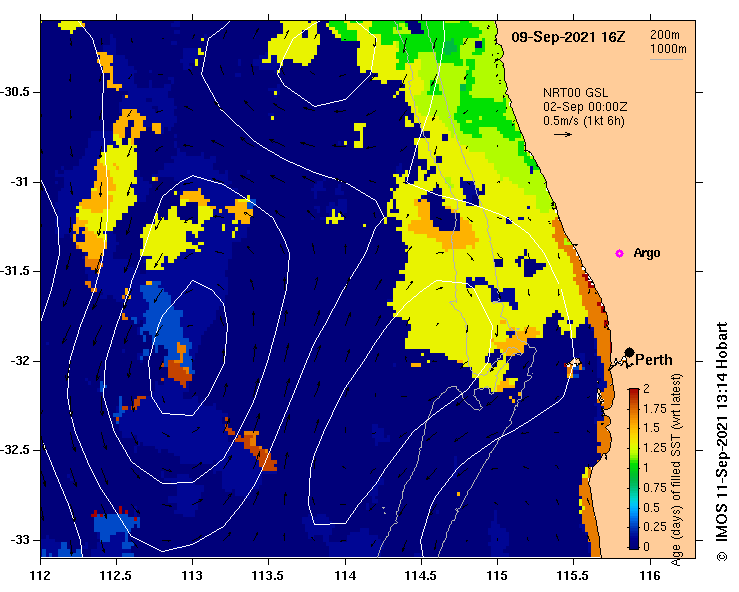This screenshot has height=592, width=739.
Task: Click the longitude axis label 113
Action: 193,576
